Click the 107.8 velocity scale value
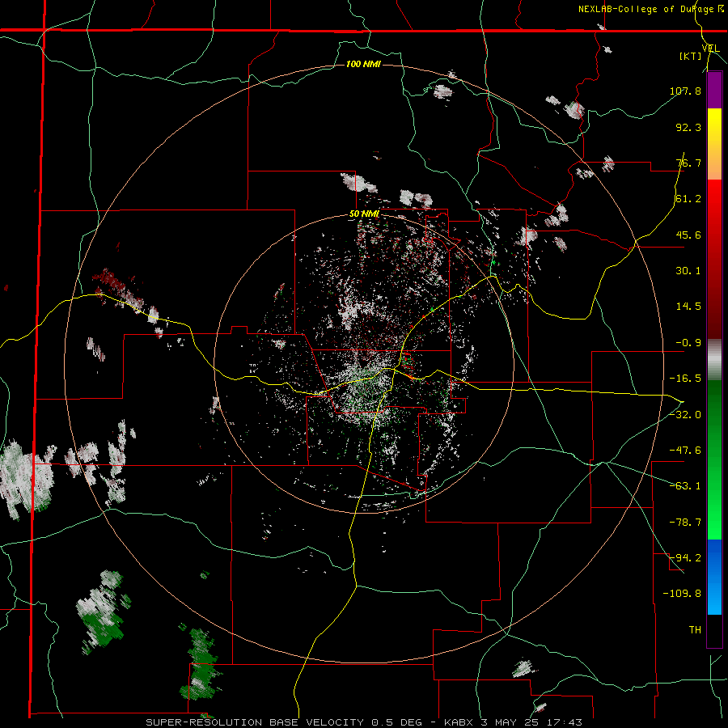The width and height of the screenshot is (728, 728). coord(685,91)
